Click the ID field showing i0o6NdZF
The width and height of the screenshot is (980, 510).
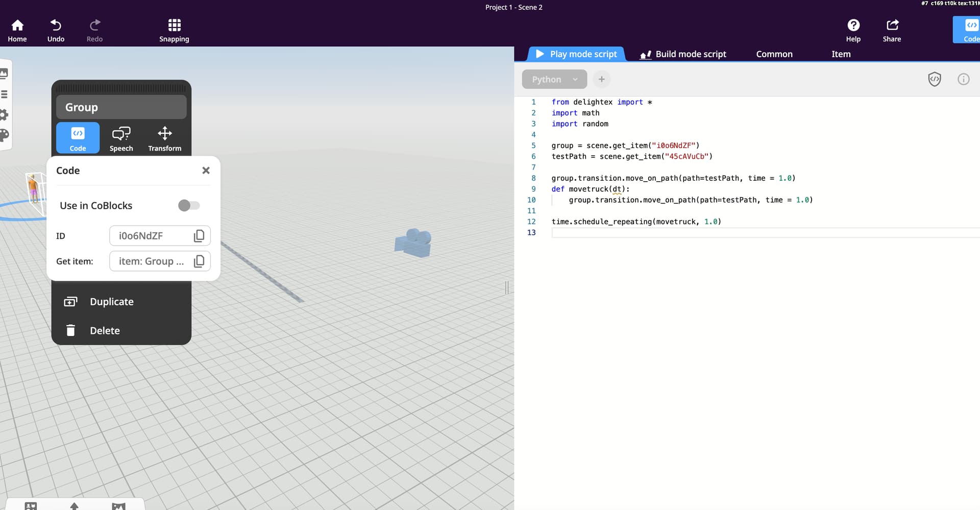pos(160,236)
